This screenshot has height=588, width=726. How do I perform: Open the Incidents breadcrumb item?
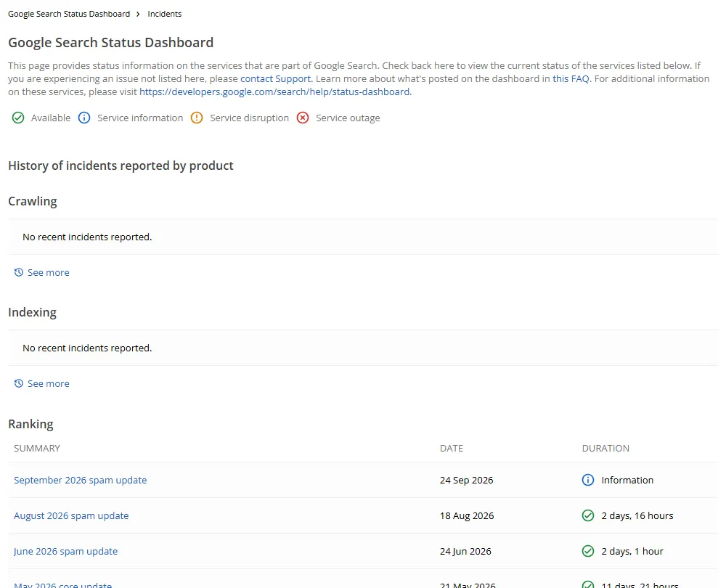164,14
